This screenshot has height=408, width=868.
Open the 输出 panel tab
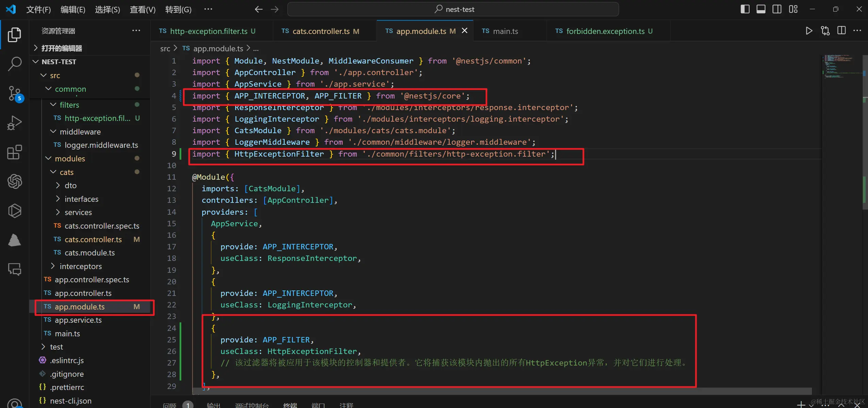pyautogui.click(x=214, y=405)
